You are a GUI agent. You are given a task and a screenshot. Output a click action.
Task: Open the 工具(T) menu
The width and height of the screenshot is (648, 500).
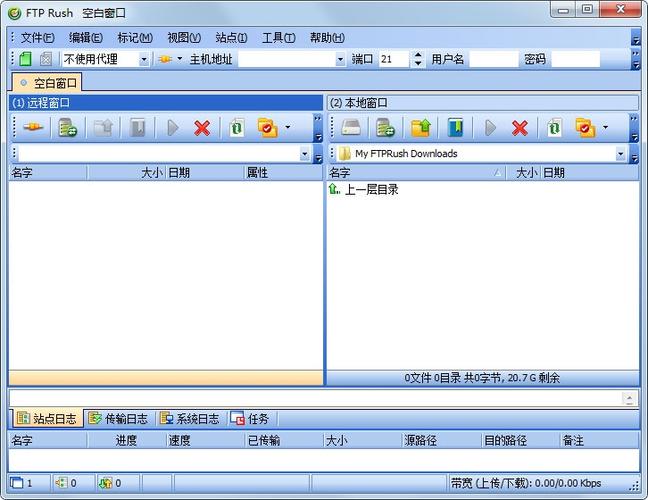279,38
